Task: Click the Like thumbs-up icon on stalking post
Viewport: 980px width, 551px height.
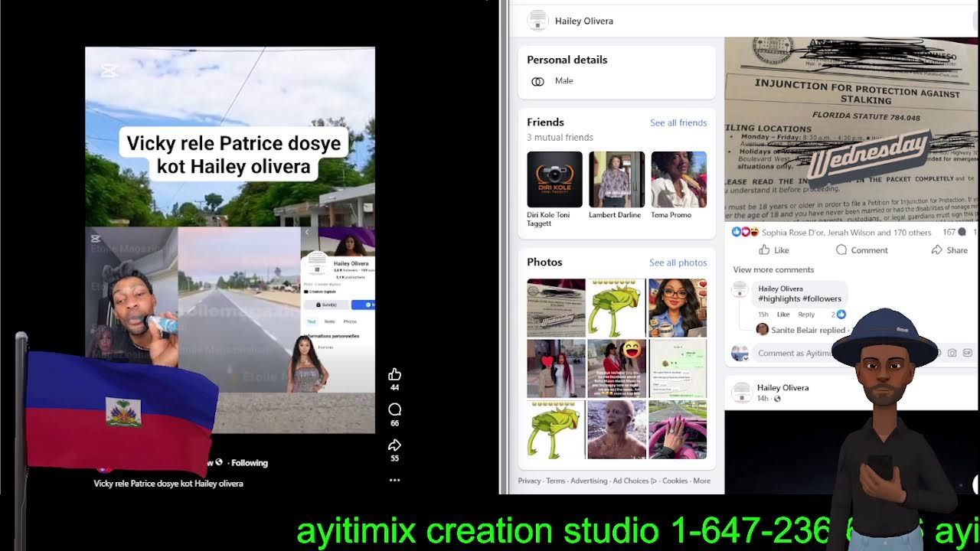Action: click(764, 250)
